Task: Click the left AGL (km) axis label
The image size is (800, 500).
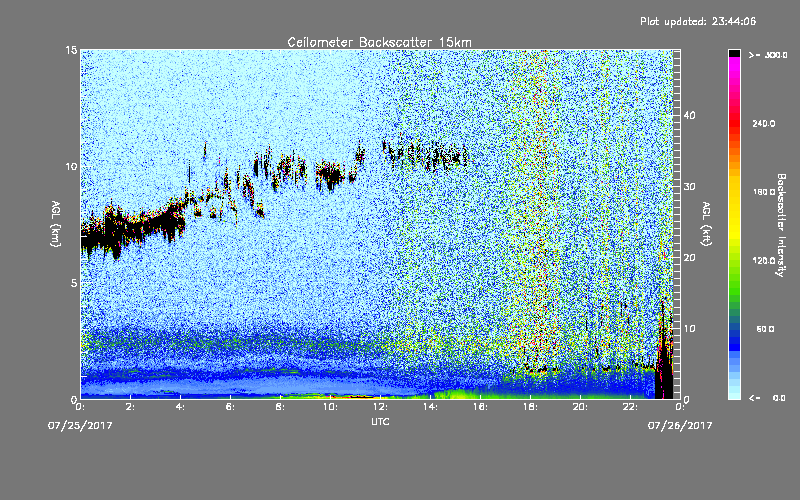Action: tap(56, 224)
